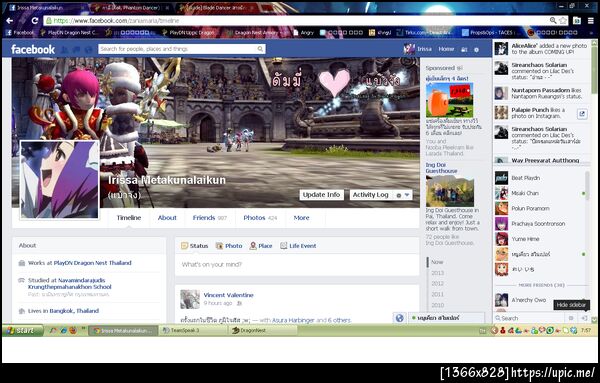Click Vincent Valentine's post avatar
The height and width of the screenshot is (383, 600).
[x=190, y=299]
